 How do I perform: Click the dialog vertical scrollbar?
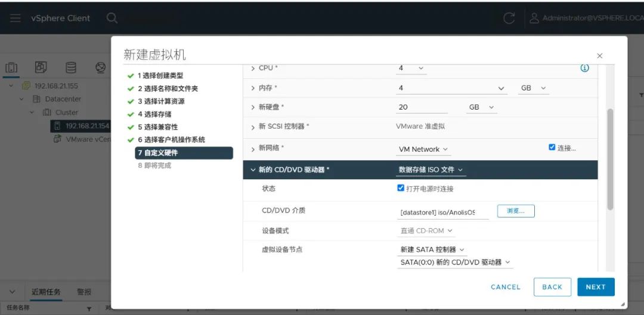(x=610, y=159)
